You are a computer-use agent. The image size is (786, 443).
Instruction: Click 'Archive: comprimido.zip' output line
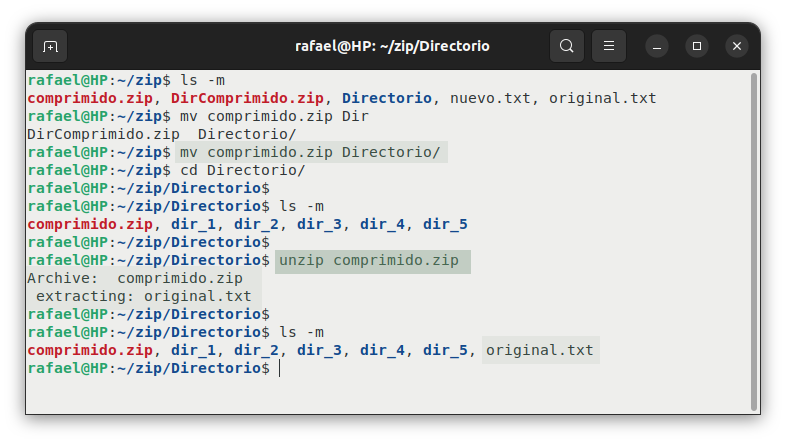(135, 278)
